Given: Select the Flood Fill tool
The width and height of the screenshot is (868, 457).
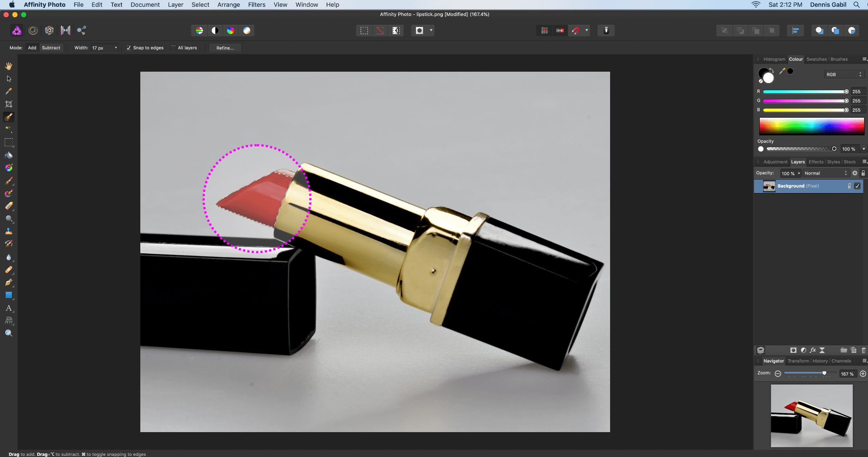Looking at the screenshot, I should 8,155.
